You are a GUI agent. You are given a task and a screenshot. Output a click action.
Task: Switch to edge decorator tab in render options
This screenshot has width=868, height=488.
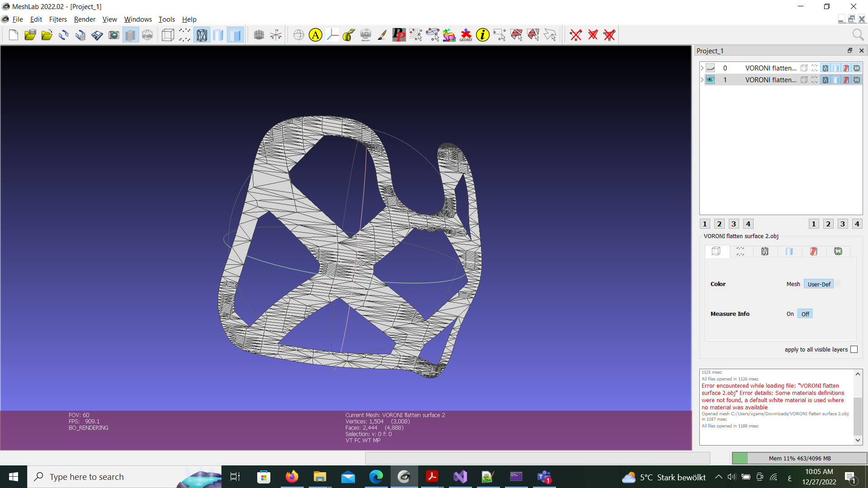pyautogui.click(x=838, y=251)
